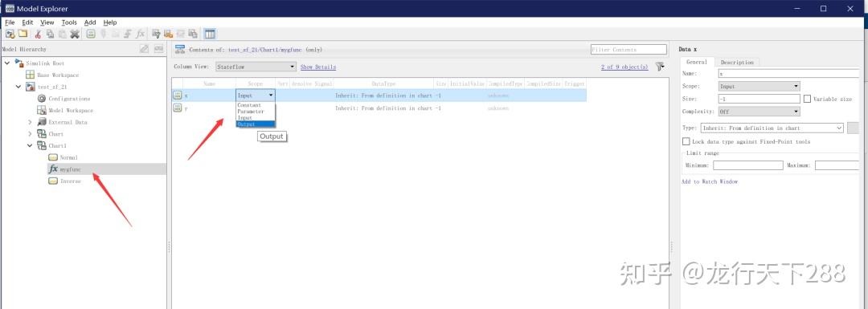
Task: Collapse the Chart1 tree node
Action: pos(30,146)
